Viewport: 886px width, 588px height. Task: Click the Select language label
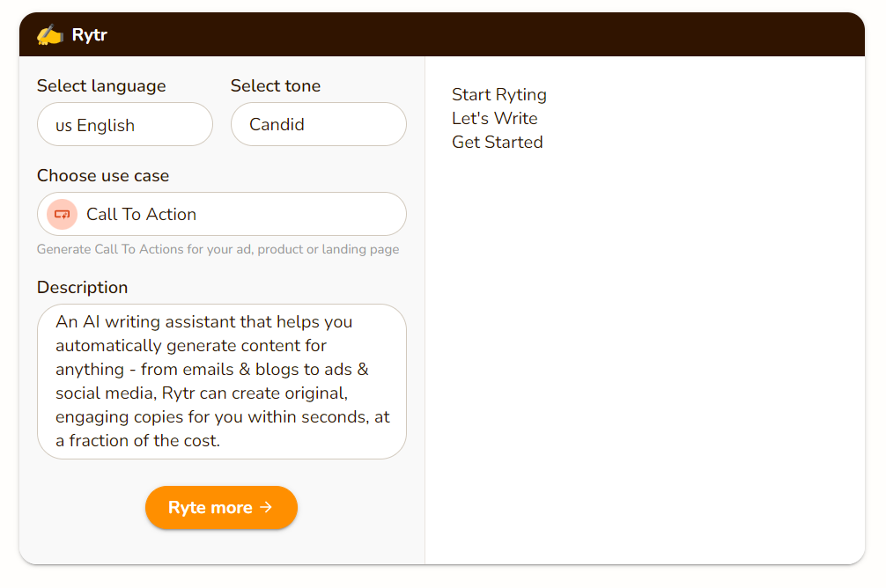[x=101, y=86]
